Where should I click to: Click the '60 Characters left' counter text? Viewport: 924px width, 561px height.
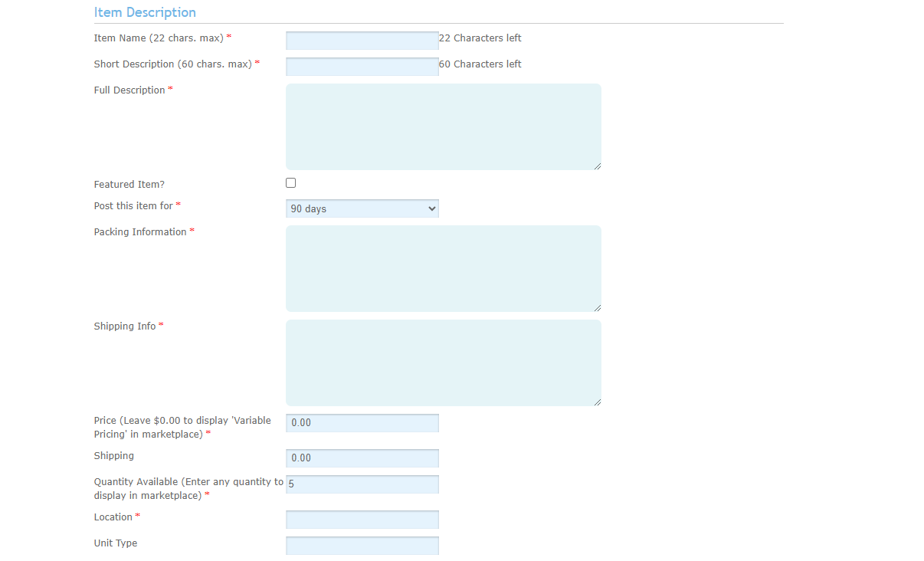pyautogui.click(x=480, y=64)
